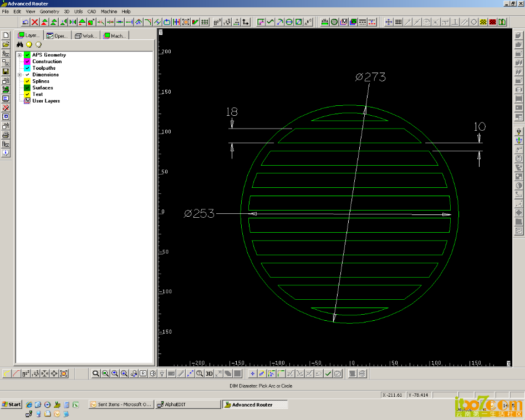Click the Print icon in left toolbar

click(6, 135)
